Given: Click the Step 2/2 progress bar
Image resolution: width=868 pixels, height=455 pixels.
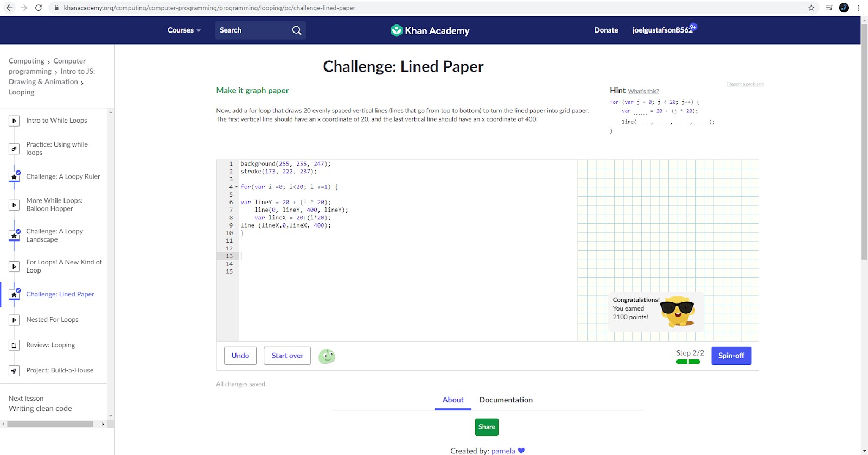Looking at the screenshot, I should point(688,362).
